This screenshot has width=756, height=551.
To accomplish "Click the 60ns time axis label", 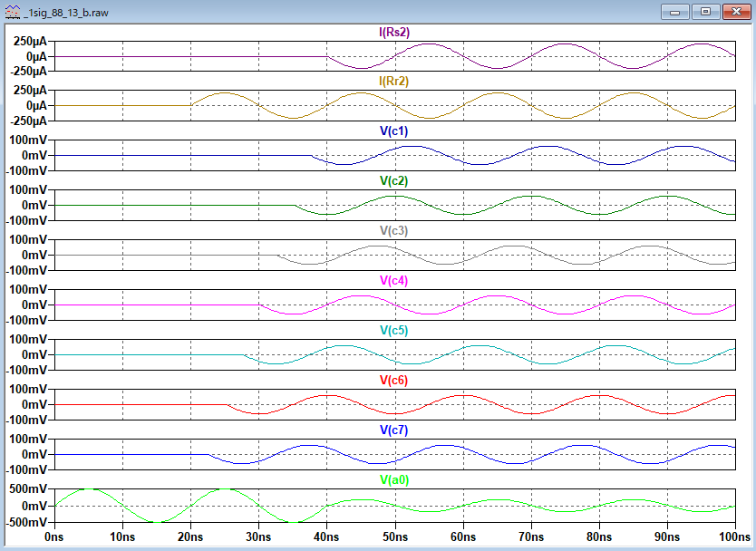I will click(x=463, y=537).
